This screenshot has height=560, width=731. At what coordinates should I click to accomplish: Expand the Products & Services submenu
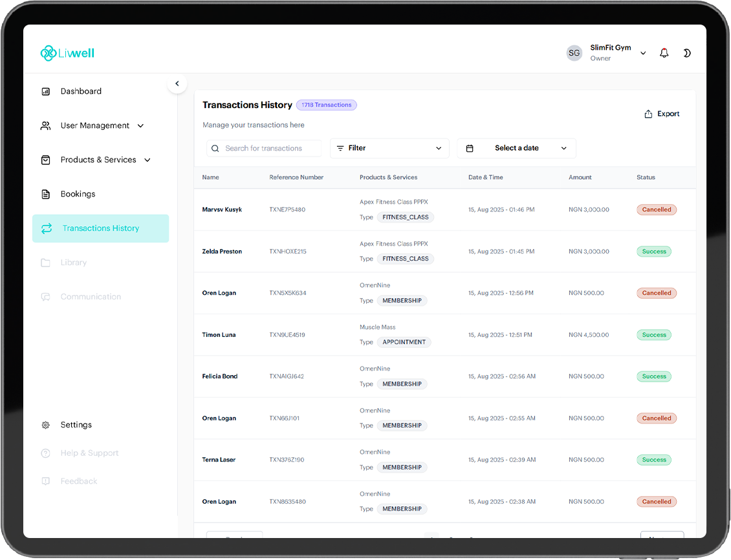147,160
